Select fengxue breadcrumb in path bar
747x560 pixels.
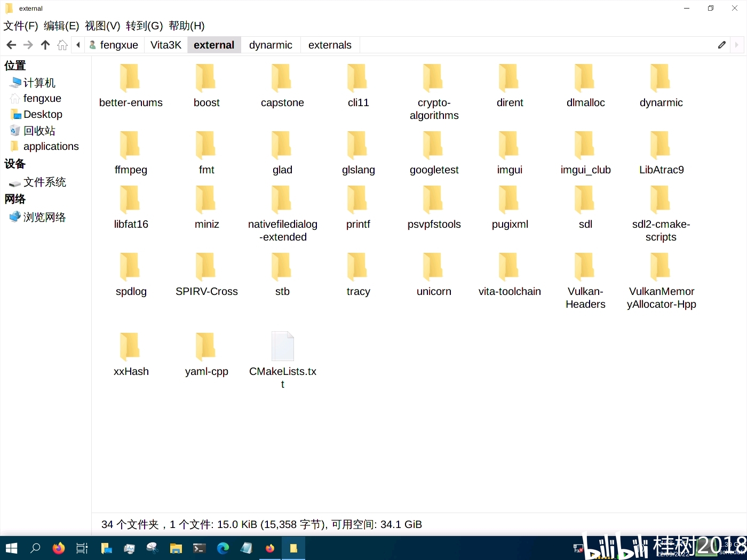[114, 45]
